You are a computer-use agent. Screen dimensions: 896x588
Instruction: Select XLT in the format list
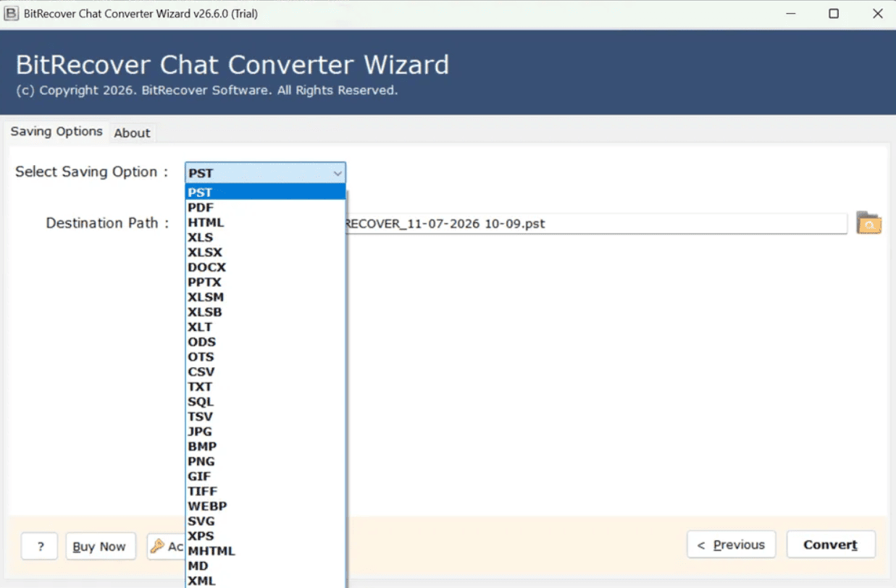265,327
